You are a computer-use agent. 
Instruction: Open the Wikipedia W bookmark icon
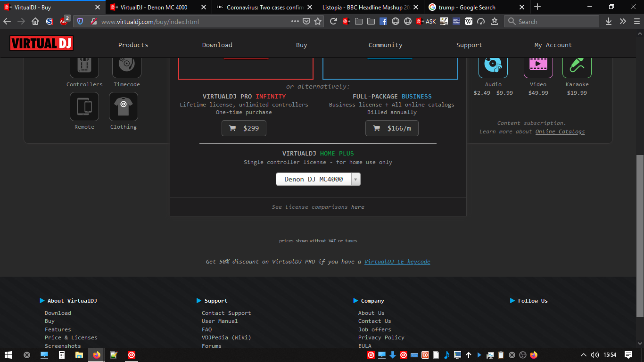(469, 21)
